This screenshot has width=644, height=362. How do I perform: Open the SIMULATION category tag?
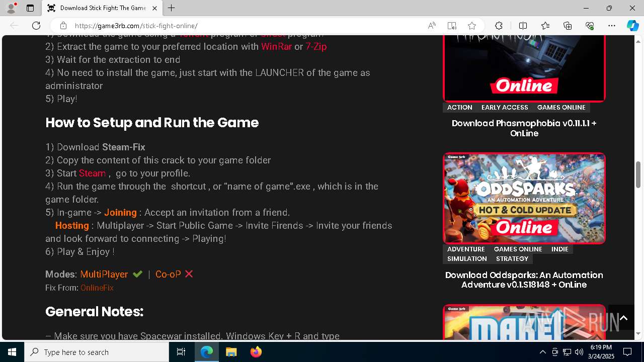tap(467, 258)
